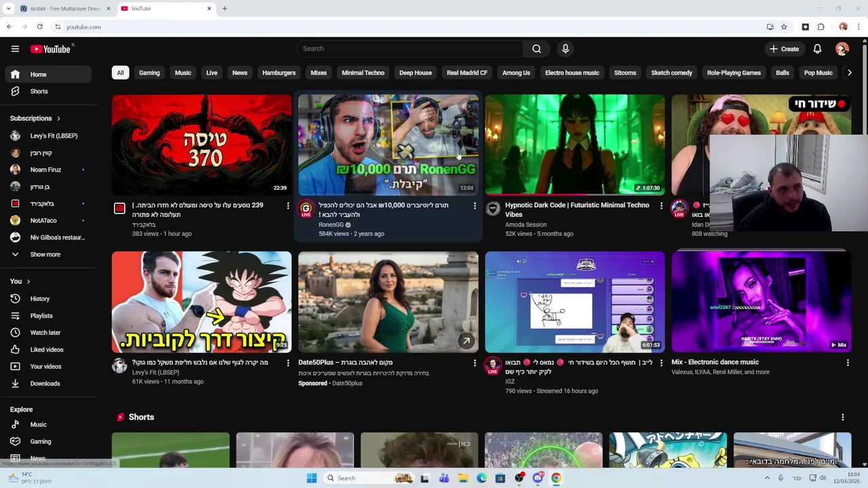
Task: Activate voice search microphone
Action: (565, 49)
